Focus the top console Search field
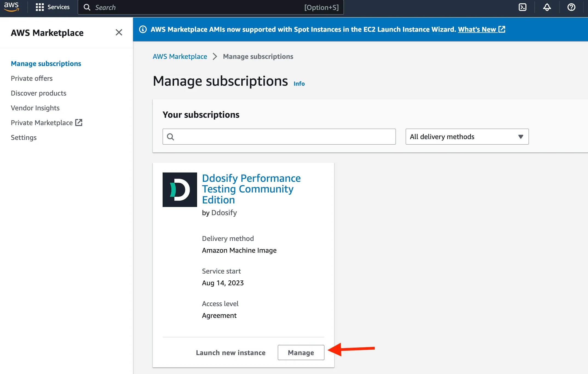Screen dimensions: 588x374 pos(211,7)
